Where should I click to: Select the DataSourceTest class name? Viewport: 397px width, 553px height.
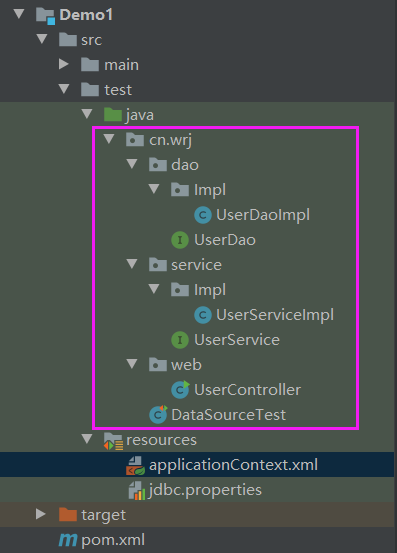tap(228, 415)
